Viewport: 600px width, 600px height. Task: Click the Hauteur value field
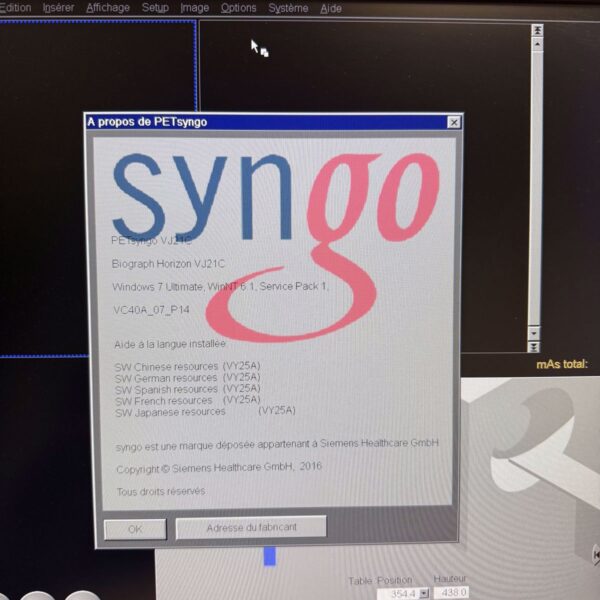tap(451, 592)
